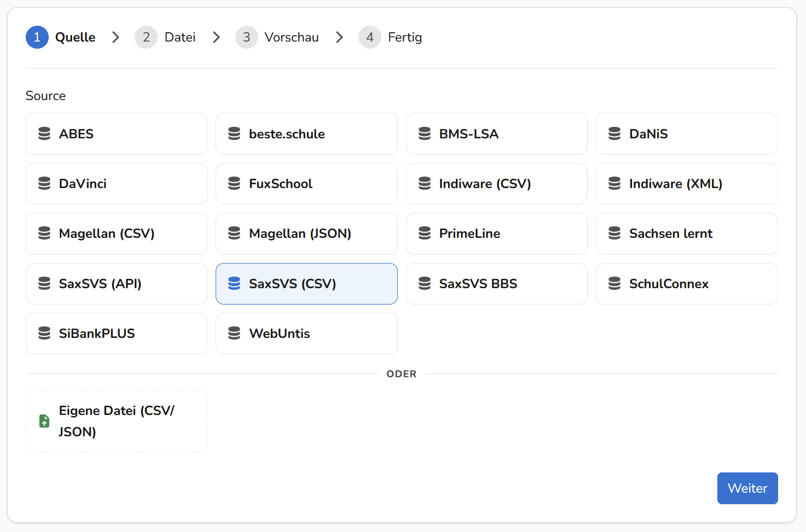Image resolution: width=806 pixels, height=532 pixels.
Task: Click the FuxSchool database icon
Action: tap(234, 184)
